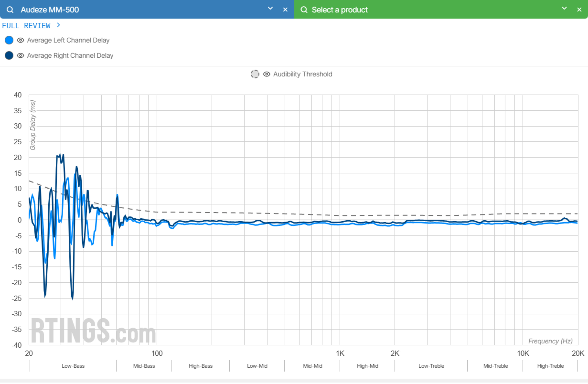This screenshot has height=384, width=588.
Task: Expand the Audeze MM-500 product dropdown
Action: [270, 8]
